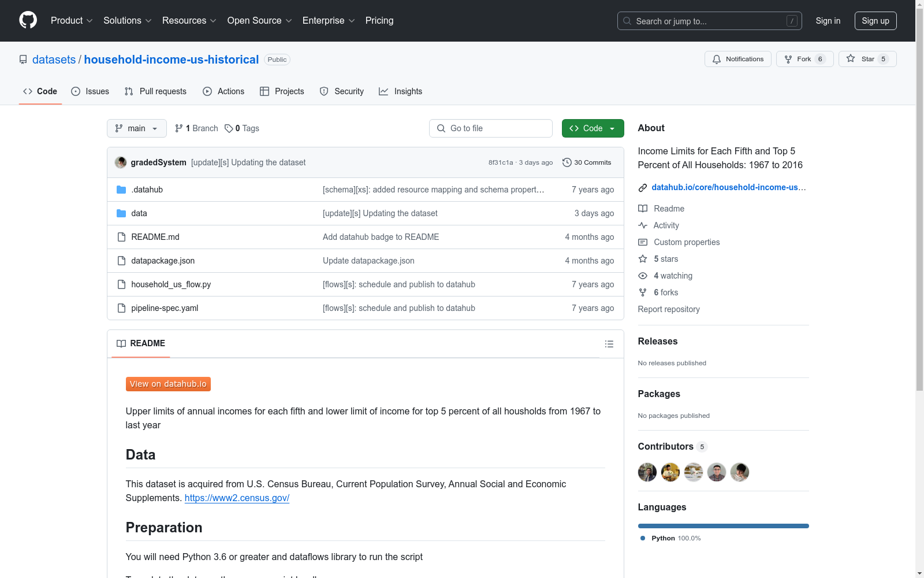
Task: Click the Sign up button
Action: [875, 21]
